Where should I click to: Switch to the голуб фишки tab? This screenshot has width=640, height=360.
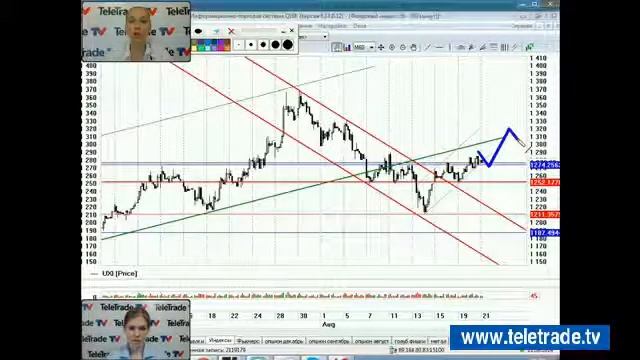point(410,341)
